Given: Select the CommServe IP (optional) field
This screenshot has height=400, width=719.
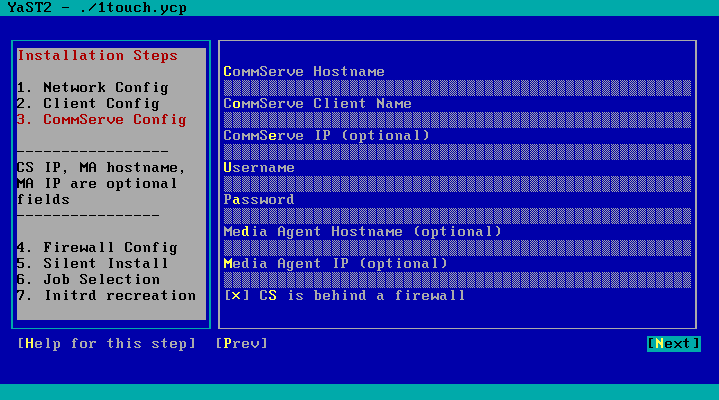Looking at the screenshot, I should 456,151.
